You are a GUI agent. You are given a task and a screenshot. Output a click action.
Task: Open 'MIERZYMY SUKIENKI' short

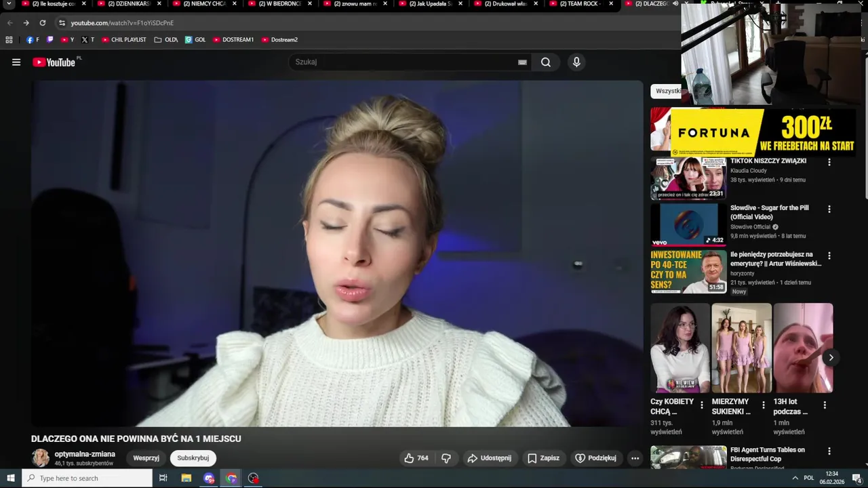pyautogui.click(x=741, y=348)
